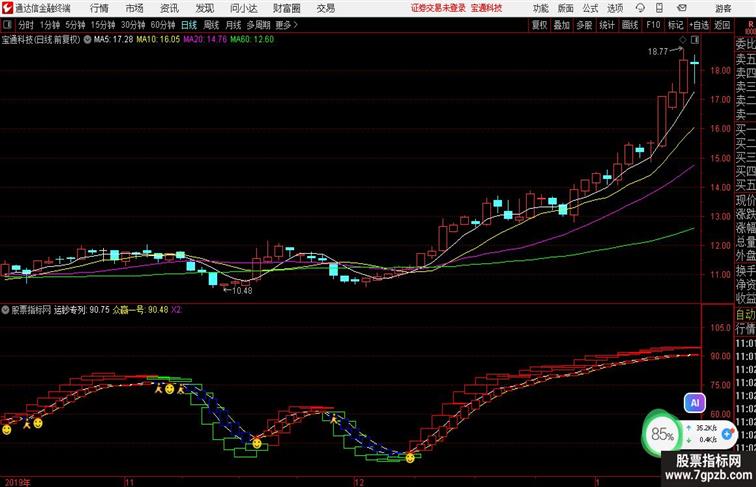Open the 市场 menu
Viewport: 756px width, 487px height.
135,8
